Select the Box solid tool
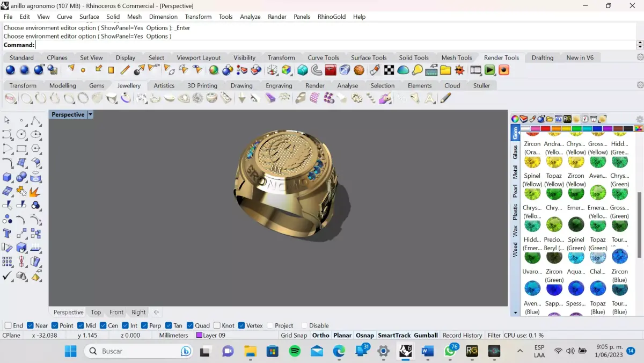This screenshot has width=644, height=363. tap(7, 177)
